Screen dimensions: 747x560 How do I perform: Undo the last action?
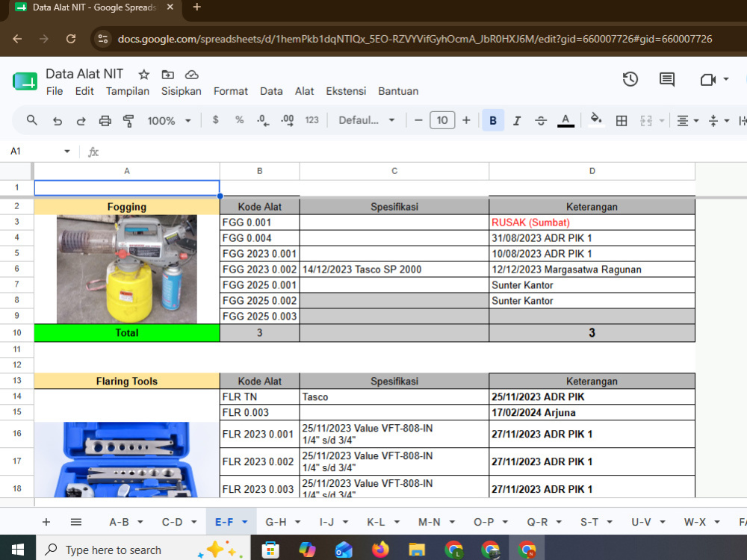(x=58, y=121)
